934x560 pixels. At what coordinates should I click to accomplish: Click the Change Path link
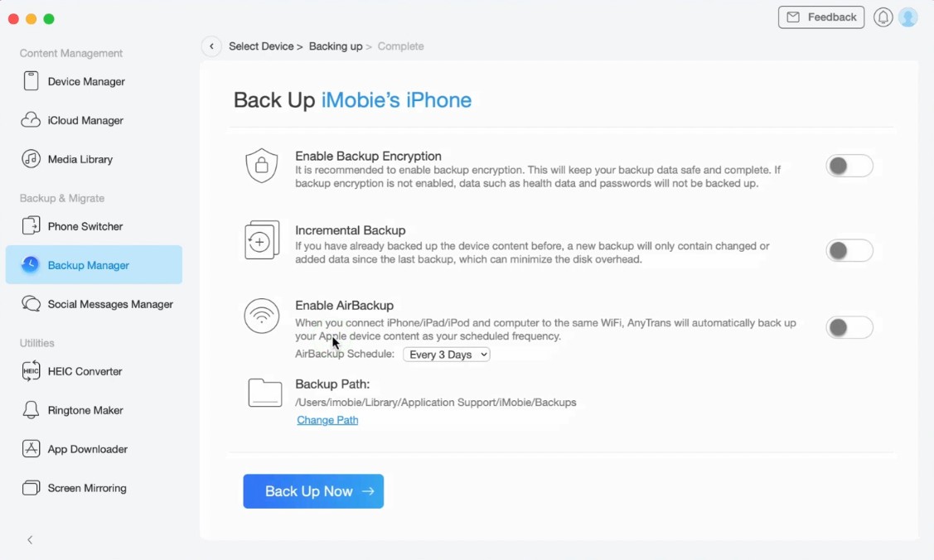click(327, 420)
